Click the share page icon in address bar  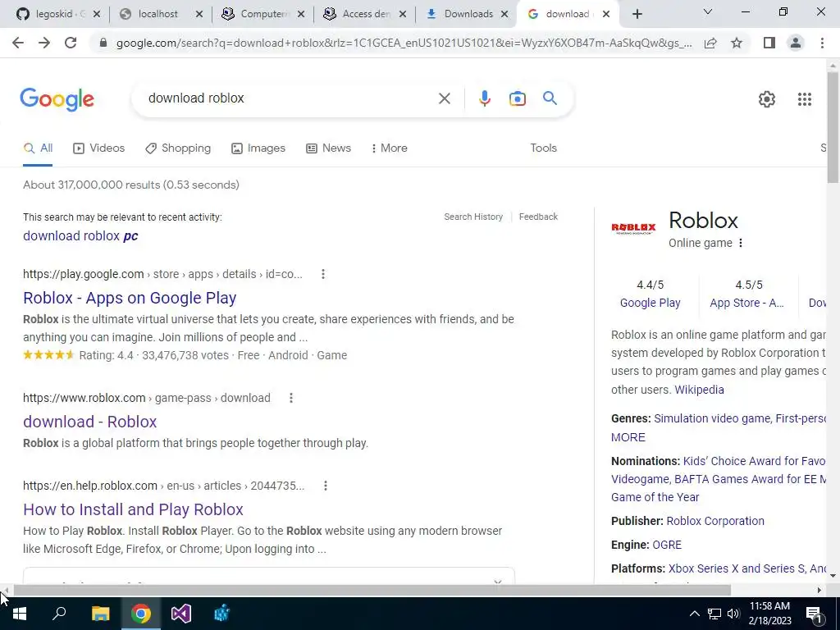pyautogui.click(x=710, y=43)
